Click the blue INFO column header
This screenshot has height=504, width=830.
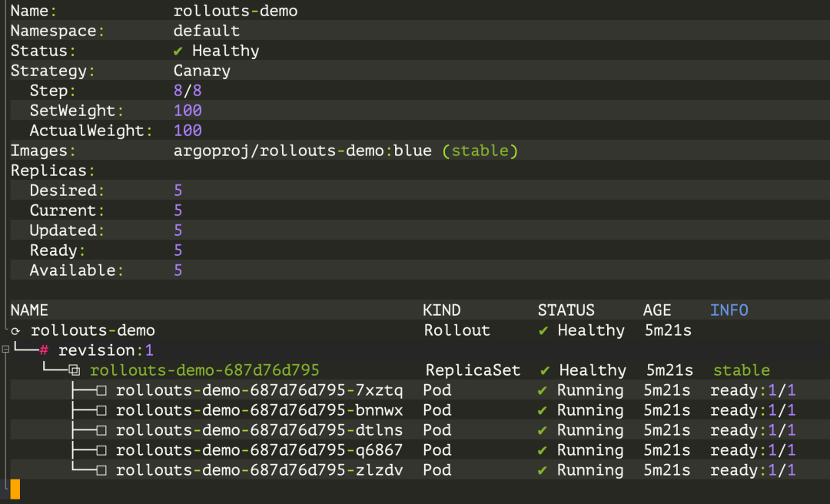pyautogui.click(x=729, y=310)
